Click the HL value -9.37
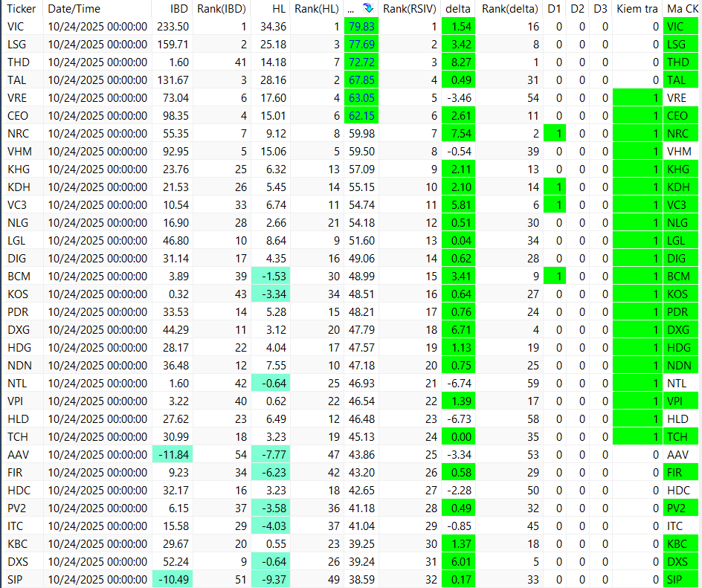702x588 pixels. coord(271,580)
